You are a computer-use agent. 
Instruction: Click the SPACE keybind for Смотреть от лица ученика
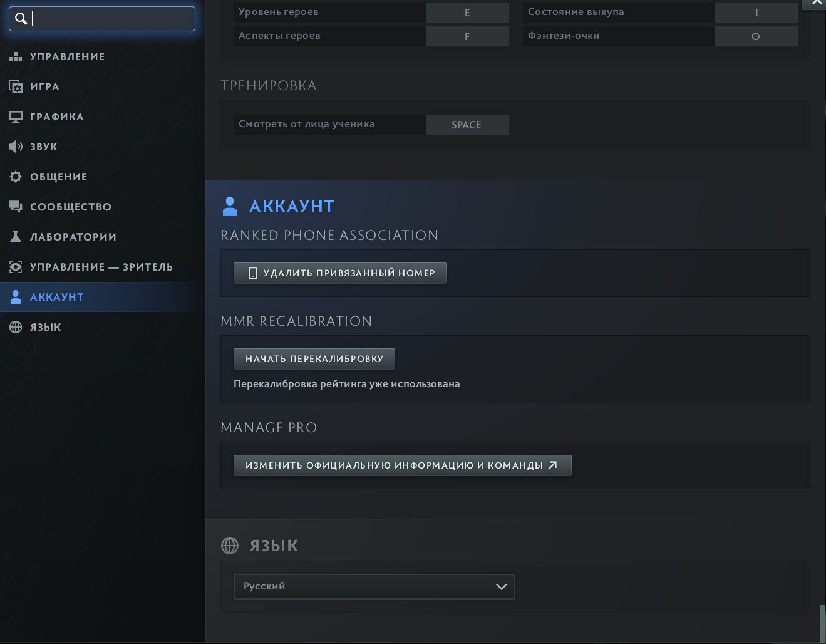(467, 125)
